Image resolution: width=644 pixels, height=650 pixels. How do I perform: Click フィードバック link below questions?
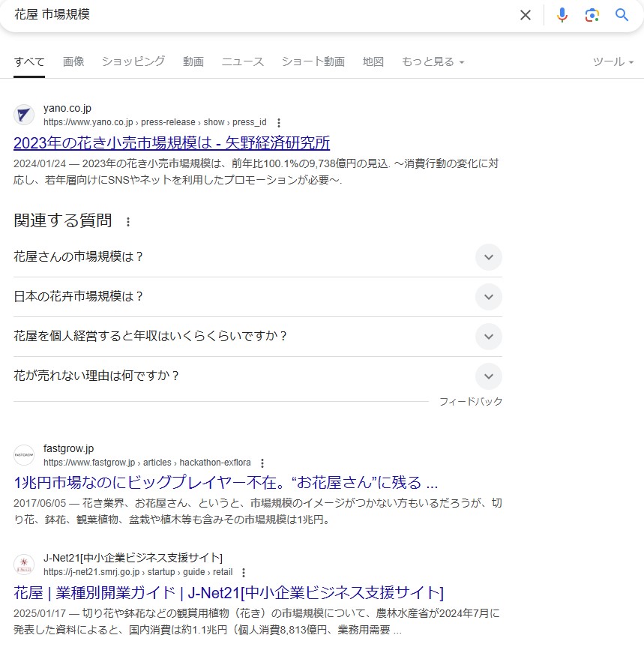(x=470, y=402)
